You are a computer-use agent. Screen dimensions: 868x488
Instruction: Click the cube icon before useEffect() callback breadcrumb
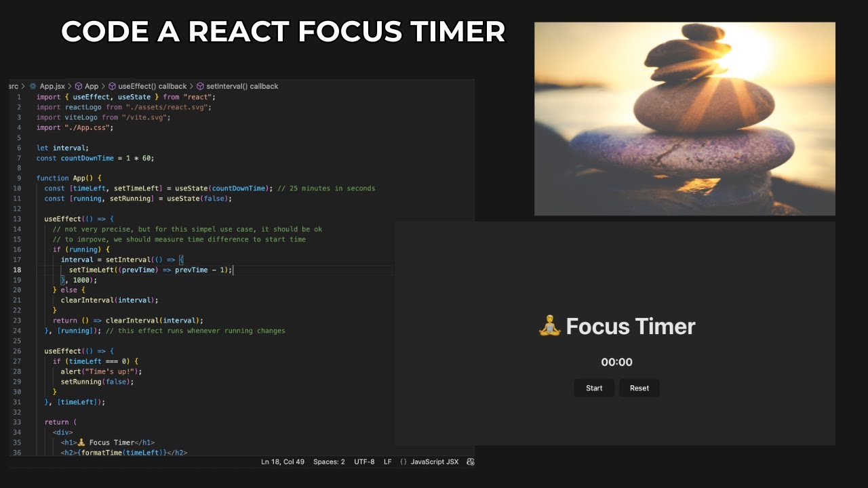point(112,87)
